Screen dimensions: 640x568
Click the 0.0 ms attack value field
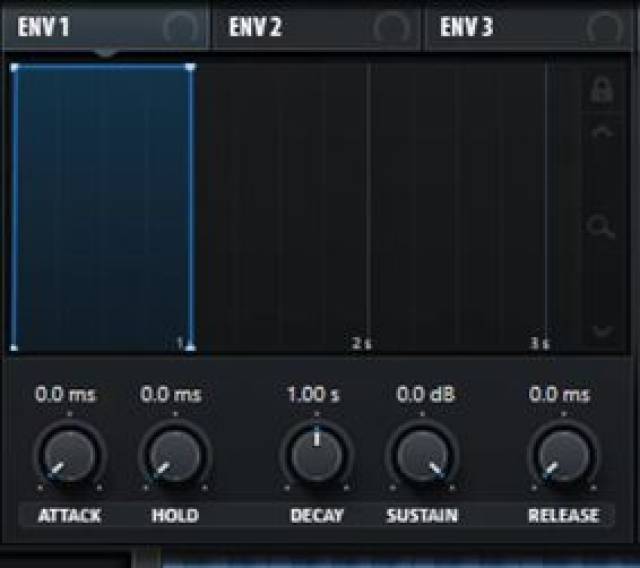tap(66, 394)
